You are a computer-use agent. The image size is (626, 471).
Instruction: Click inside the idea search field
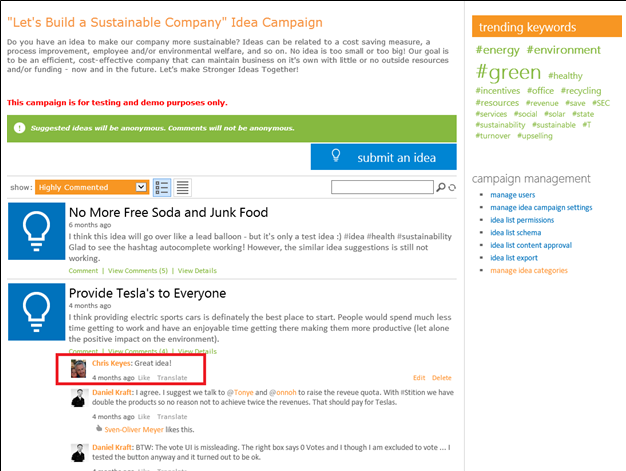pos(382,187)
